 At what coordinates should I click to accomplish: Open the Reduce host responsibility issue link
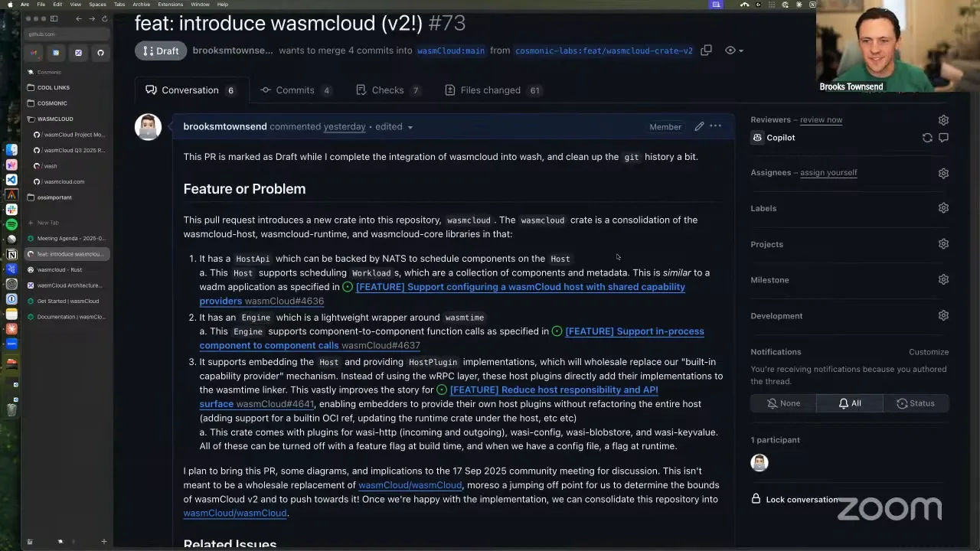(429, 396)
